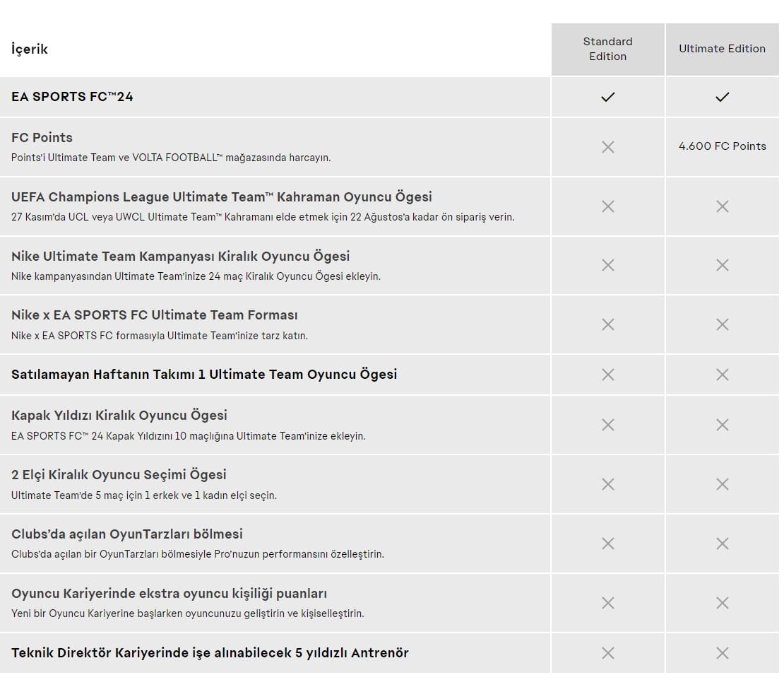Select the Ultimate Edition column header
The height and width of the screenshot is (687, 784).
pos(722,49)
